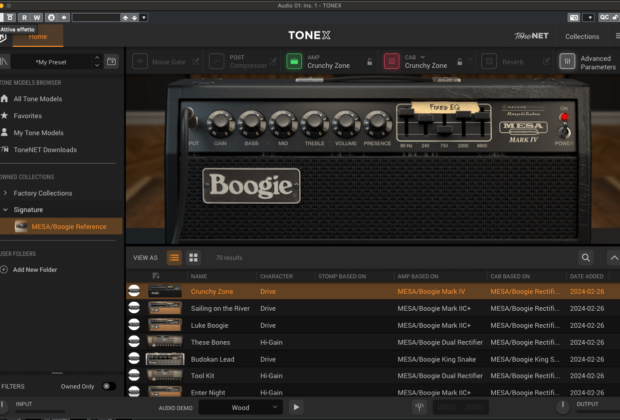Adjust the INPUT knob
This screenshot has height=420, width=620.
click(2, 406)
